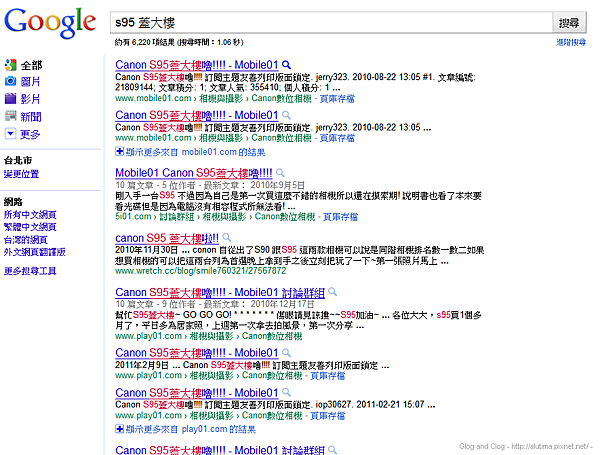Open 頁庫存檔 of jerry323 13:05 ... result

point(337,138)
